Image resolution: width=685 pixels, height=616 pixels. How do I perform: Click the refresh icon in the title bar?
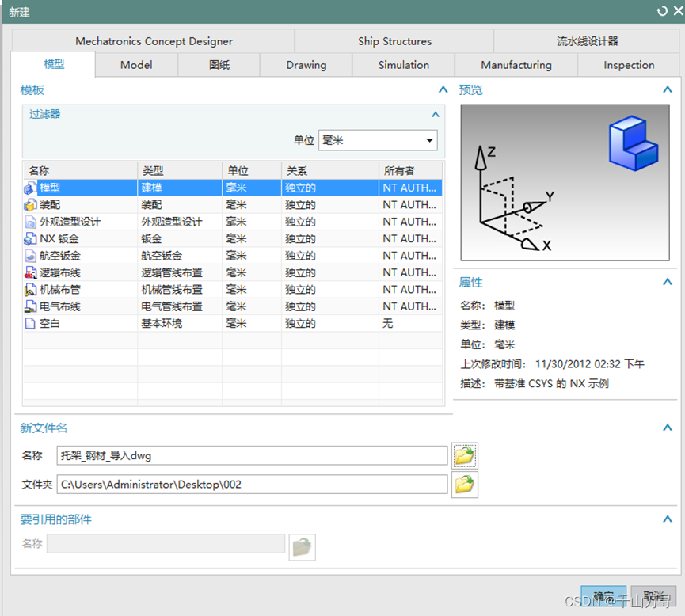coord(663,11)
